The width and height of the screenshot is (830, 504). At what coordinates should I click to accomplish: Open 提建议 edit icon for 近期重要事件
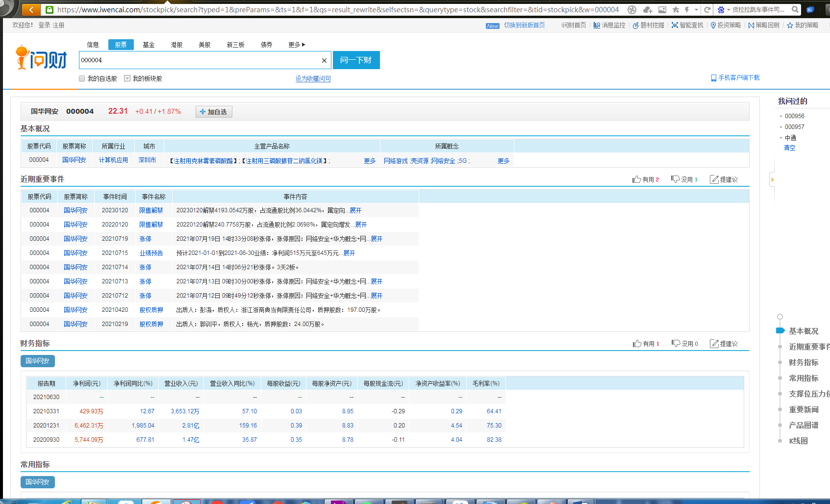714,179
